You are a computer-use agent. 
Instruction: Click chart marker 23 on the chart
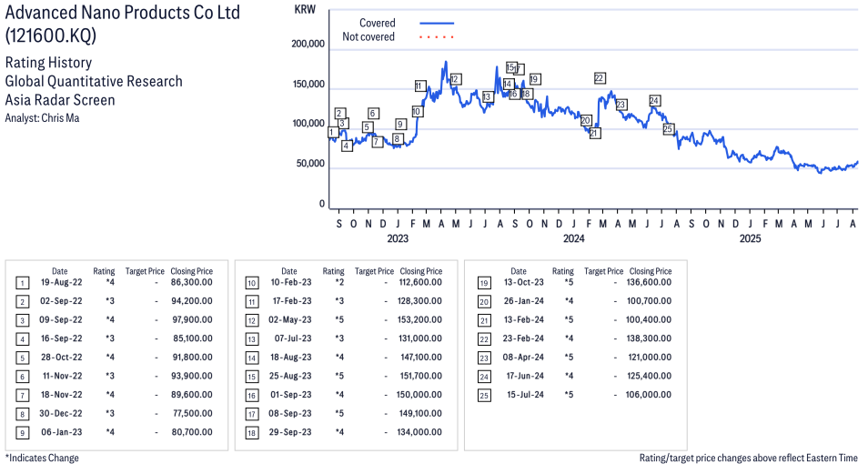point(621,105)
